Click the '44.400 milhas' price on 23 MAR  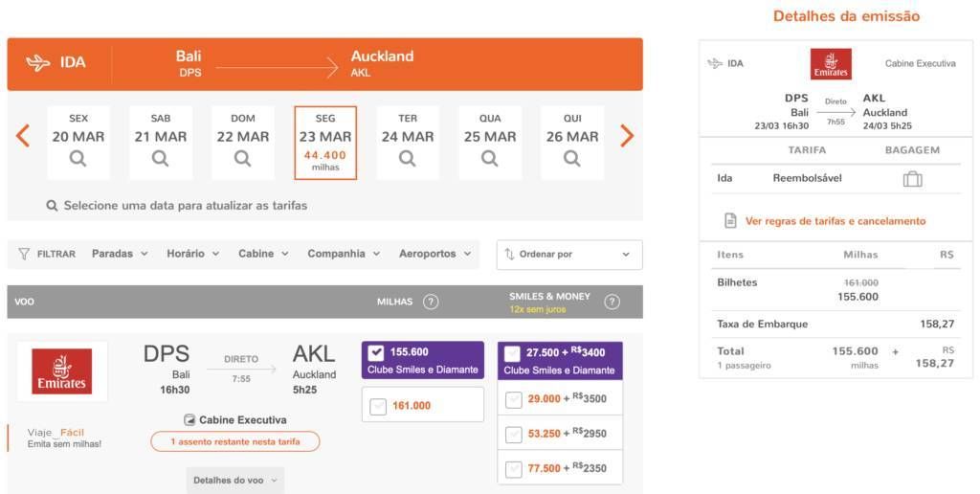[325, 161]
